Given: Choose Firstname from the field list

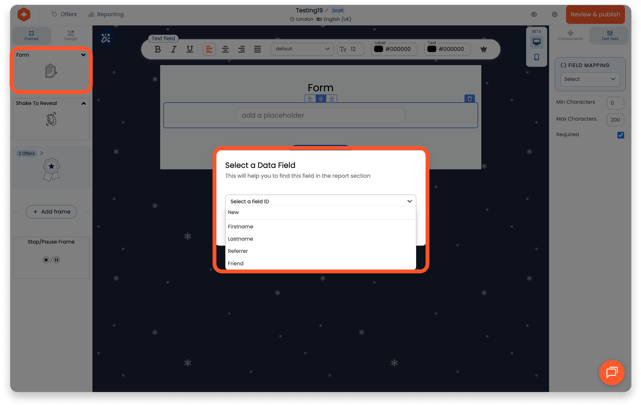Looking at the screenshot, I should pyautogui.click(x=241, y=227).
